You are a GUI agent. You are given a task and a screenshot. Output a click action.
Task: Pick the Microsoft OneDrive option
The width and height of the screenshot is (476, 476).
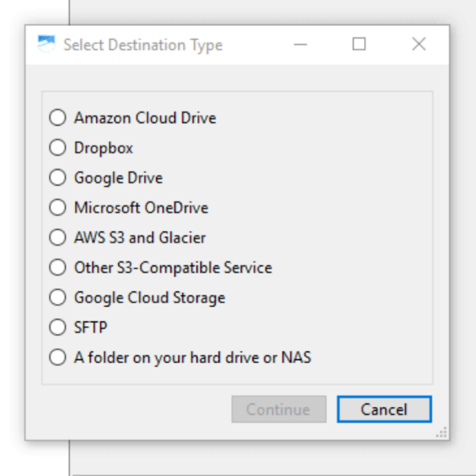[57, 207]
